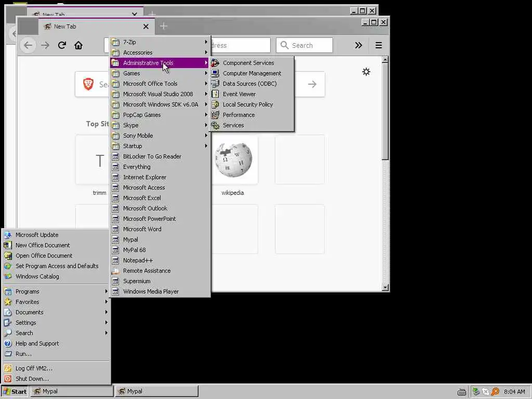
Task: Launch Computer Management
Action: point(251,73)
